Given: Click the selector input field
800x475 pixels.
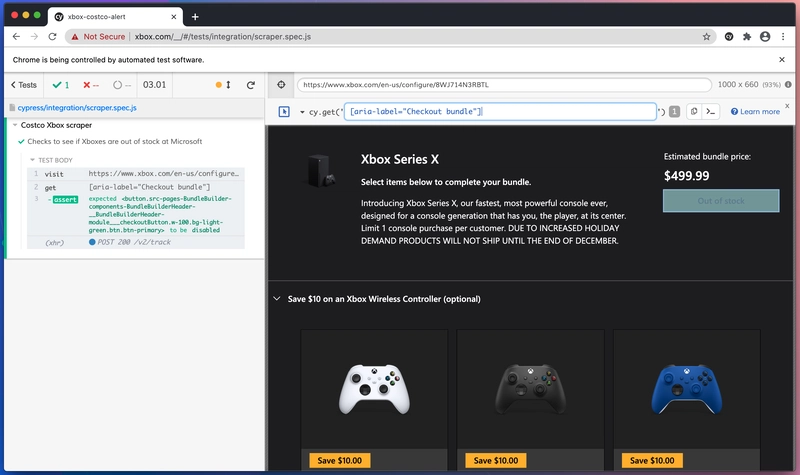Looking at the screenshot, I should tap(500, 111).
